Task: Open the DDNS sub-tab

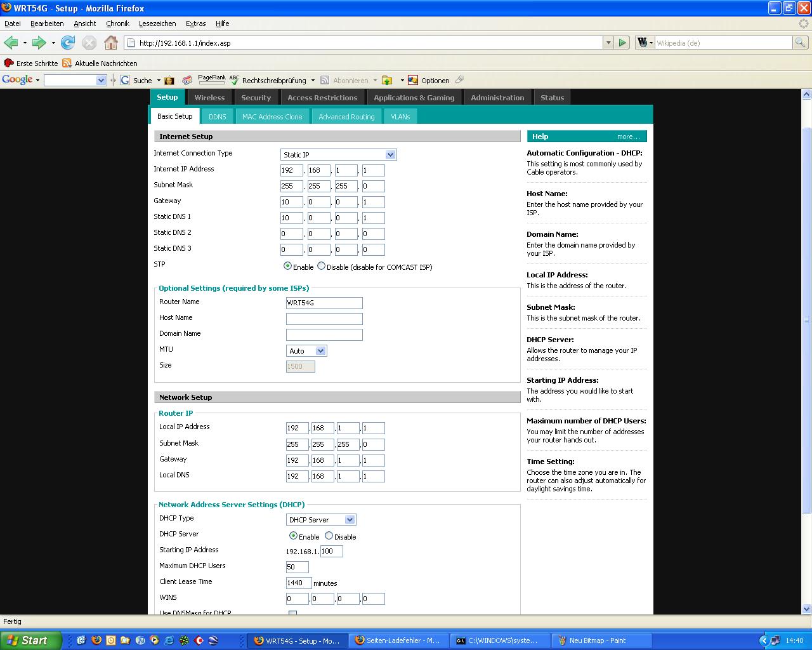Action: pyautogui.click(x=218, y=117)
